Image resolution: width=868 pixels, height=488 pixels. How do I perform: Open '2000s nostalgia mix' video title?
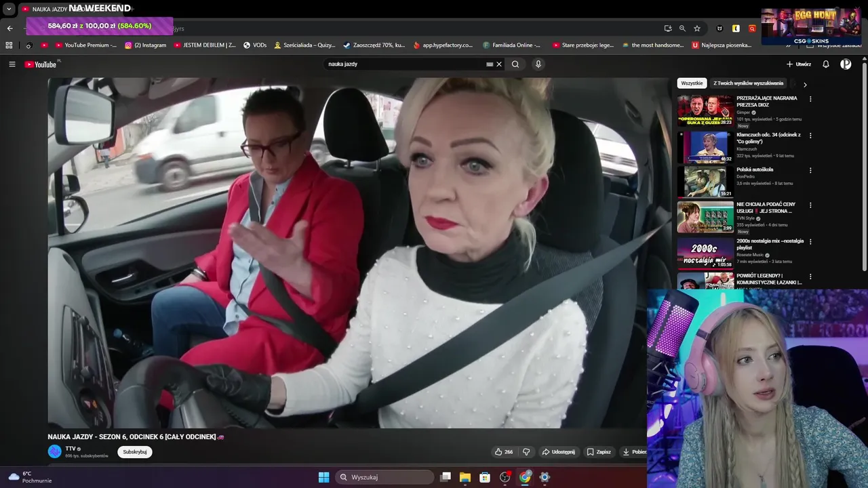[x=770, y=244]
